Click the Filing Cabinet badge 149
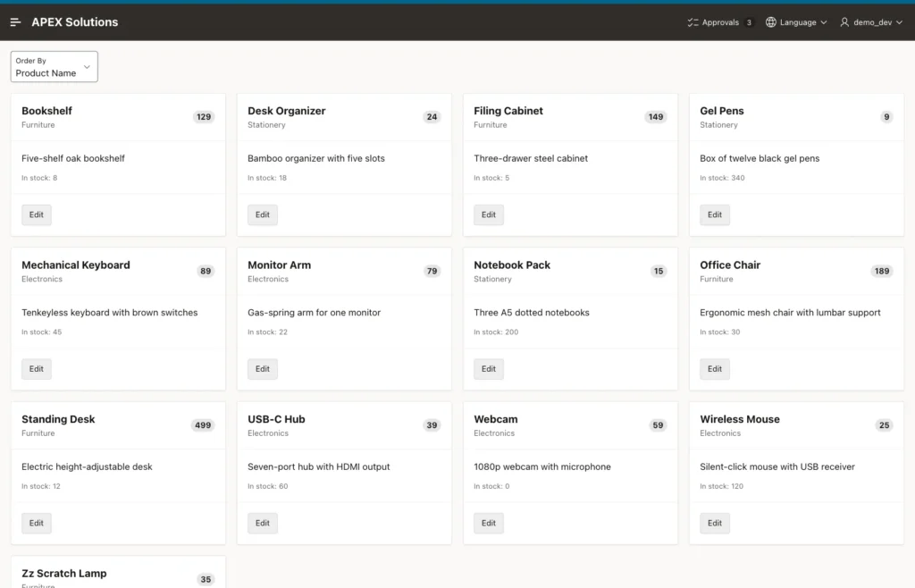Screen dimensions: 915x588 (656, 117)
